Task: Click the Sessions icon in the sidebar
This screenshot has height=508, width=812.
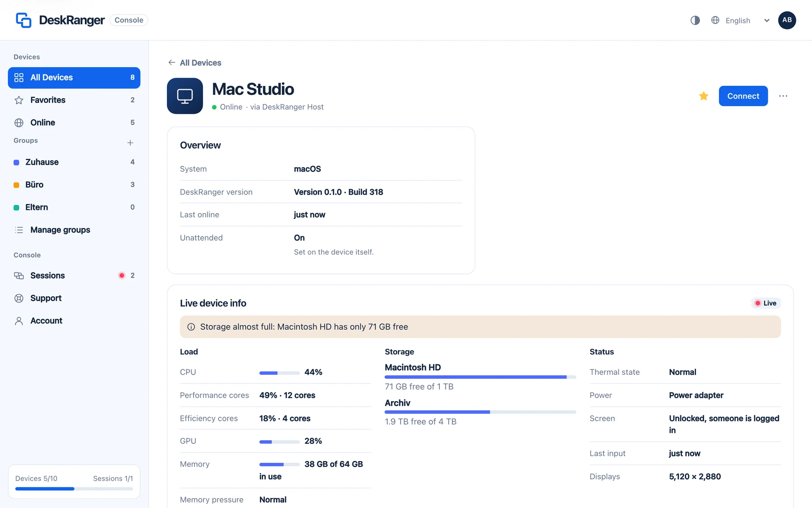Action: pyautogui.click(x=19, y=275)
